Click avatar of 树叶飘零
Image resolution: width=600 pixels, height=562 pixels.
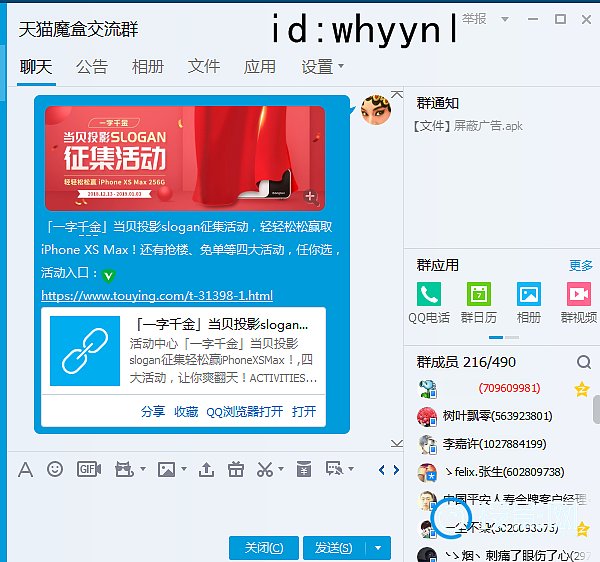(x=427, y=417)
